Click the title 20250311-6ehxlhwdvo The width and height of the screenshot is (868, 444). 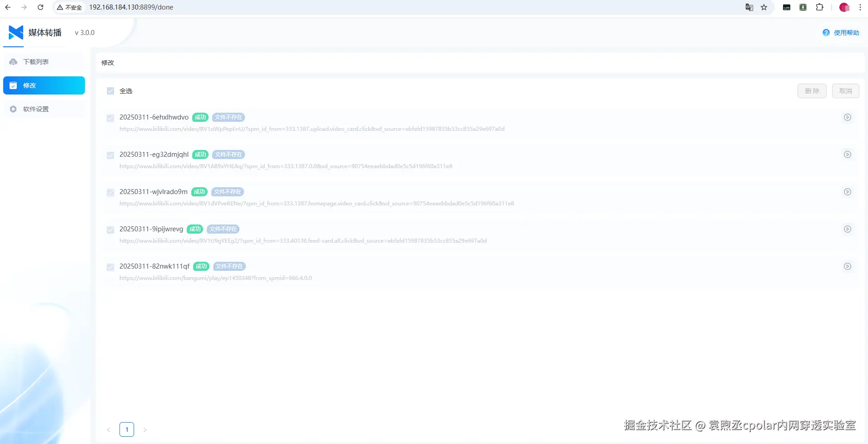click(154, 117)
